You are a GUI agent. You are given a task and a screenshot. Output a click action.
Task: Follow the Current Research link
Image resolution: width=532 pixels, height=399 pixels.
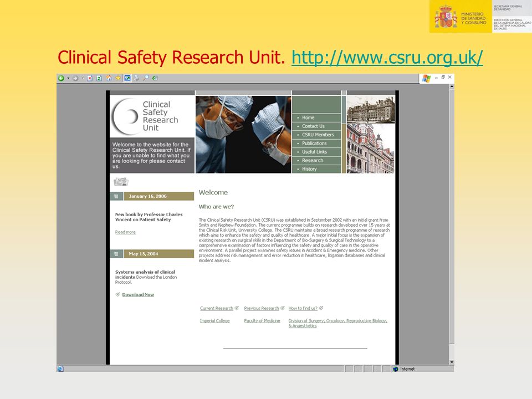(217, 309)
